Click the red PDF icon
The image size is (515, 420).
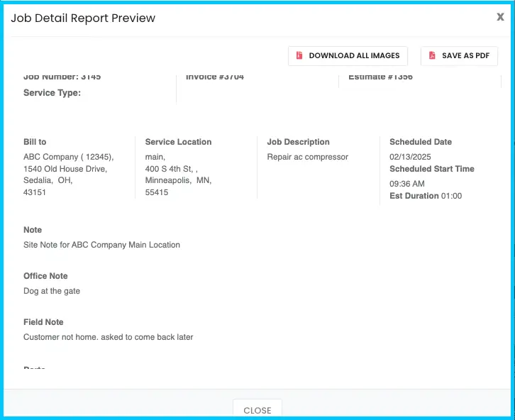pos(432,55)
